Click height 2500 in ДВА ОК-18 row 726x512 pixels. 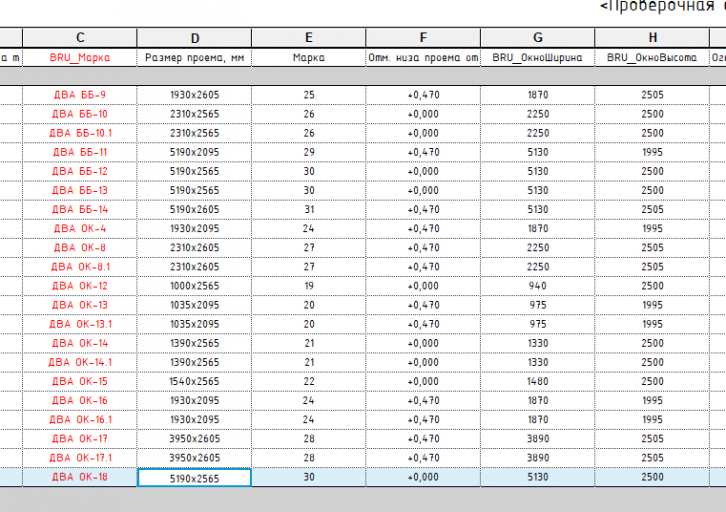(x=652, y=477)
